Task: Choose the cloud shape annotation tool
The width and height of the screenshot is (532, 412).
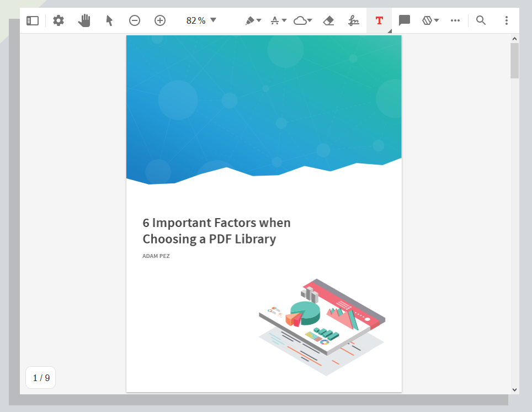Action: [299, 20]
